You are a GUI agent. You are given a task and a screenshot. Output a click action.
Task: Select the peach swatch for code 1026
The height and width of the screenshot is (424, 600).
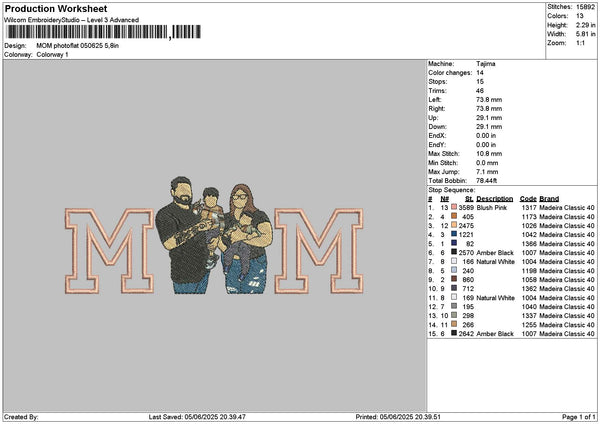tap(454, 225)
